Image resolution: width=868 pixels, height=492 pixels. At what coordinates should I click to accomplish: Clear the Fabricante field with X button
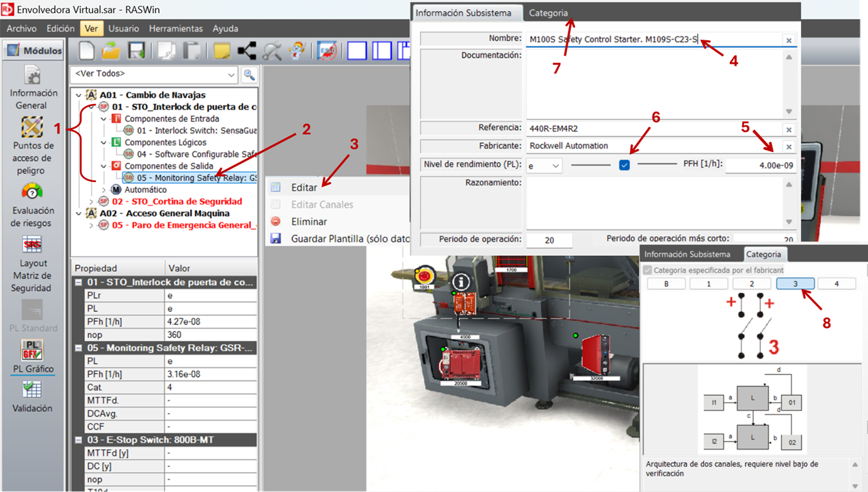point(789,146)
